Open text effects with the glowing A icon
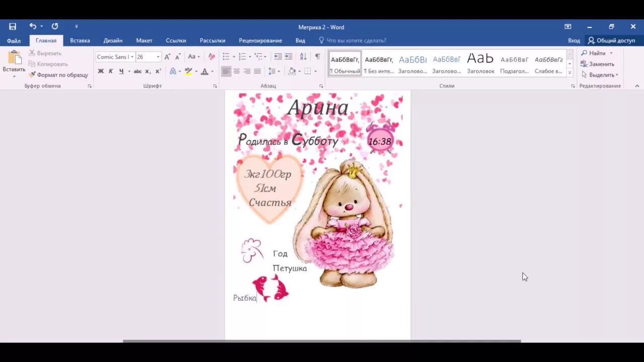644x362 pixels. 173,71
